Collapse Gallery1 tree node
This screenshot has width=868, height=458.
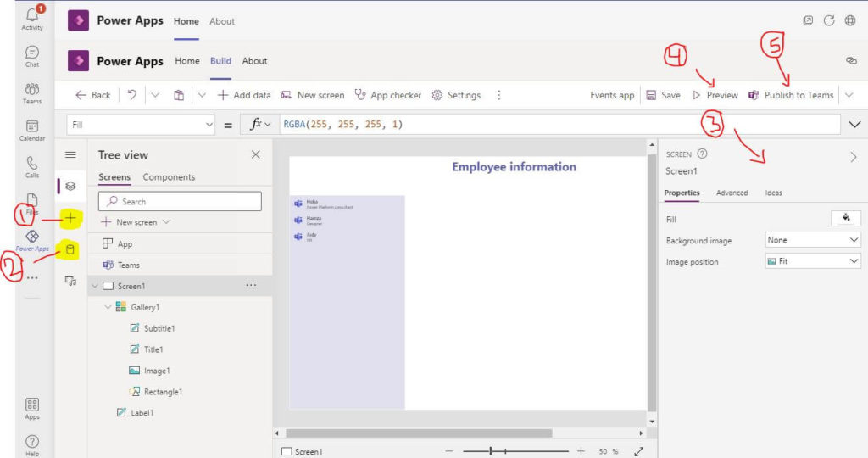[108, 307]
